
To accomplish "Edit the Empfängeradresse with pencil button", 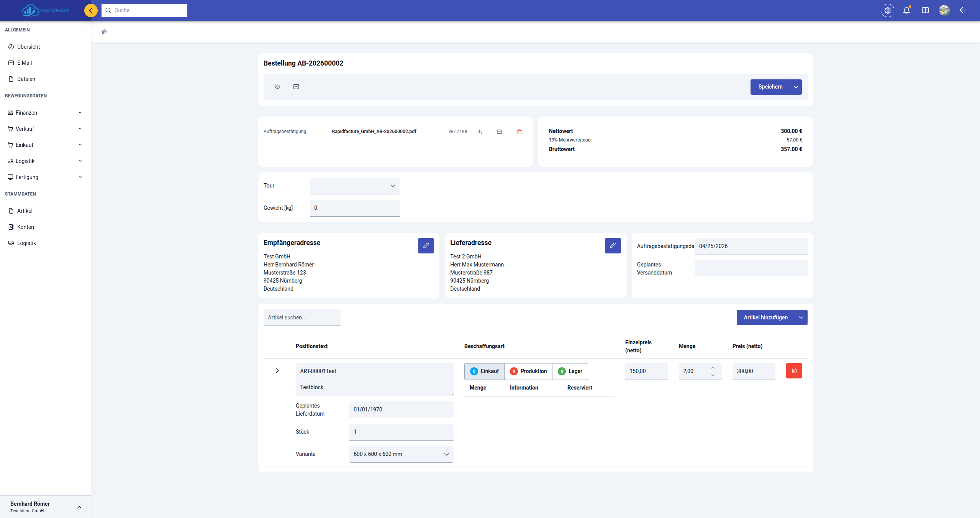I will 426,246.
